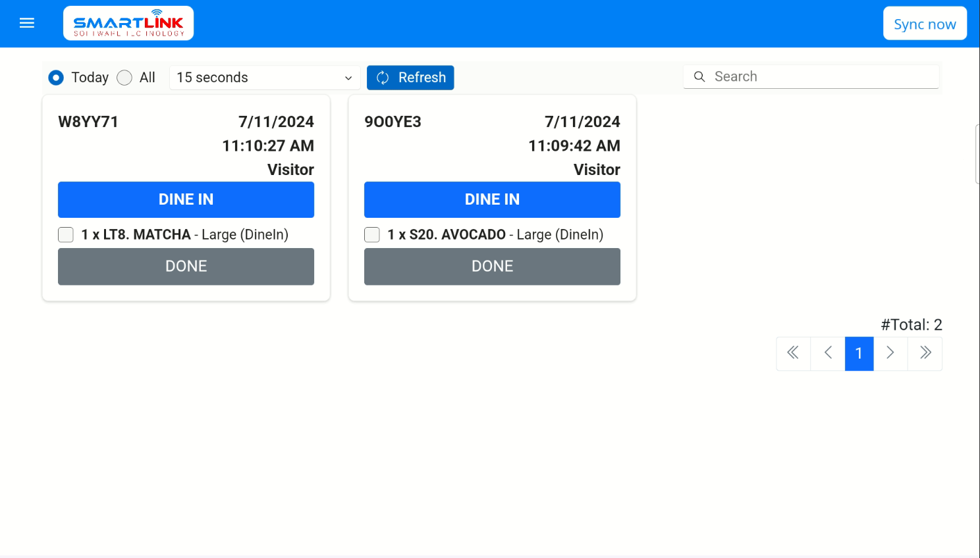Mark order 9O0YE3 as DONE

492,266
